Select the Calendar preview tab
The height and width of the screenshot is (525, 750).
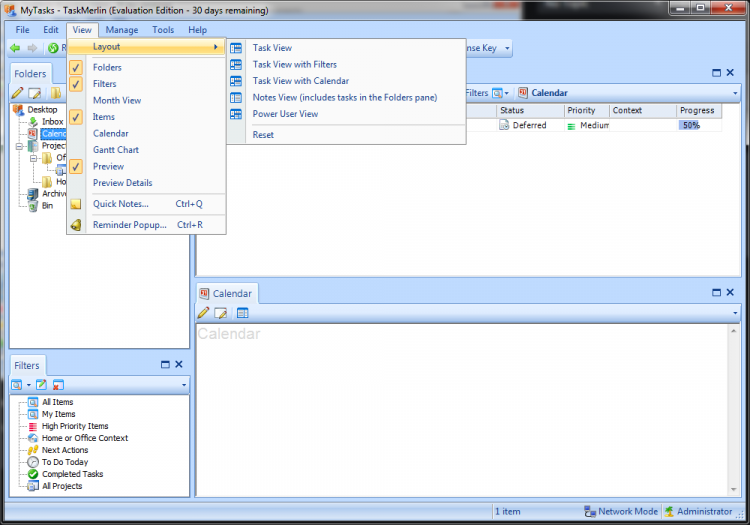tap(227, 294)
